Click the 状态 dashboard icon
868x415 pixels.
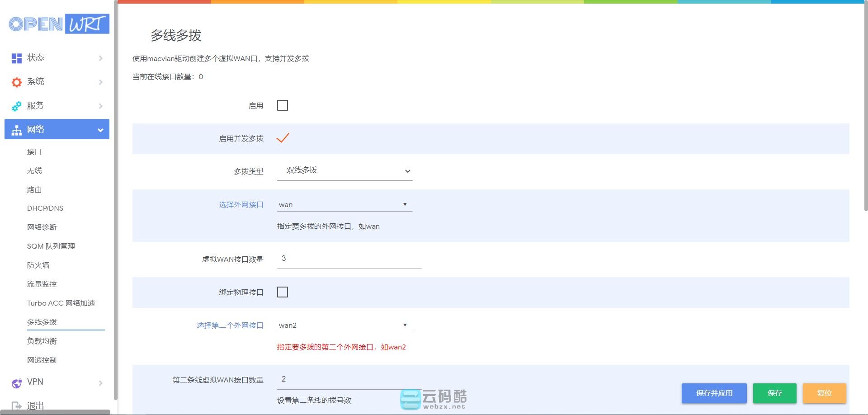point(17,58)
